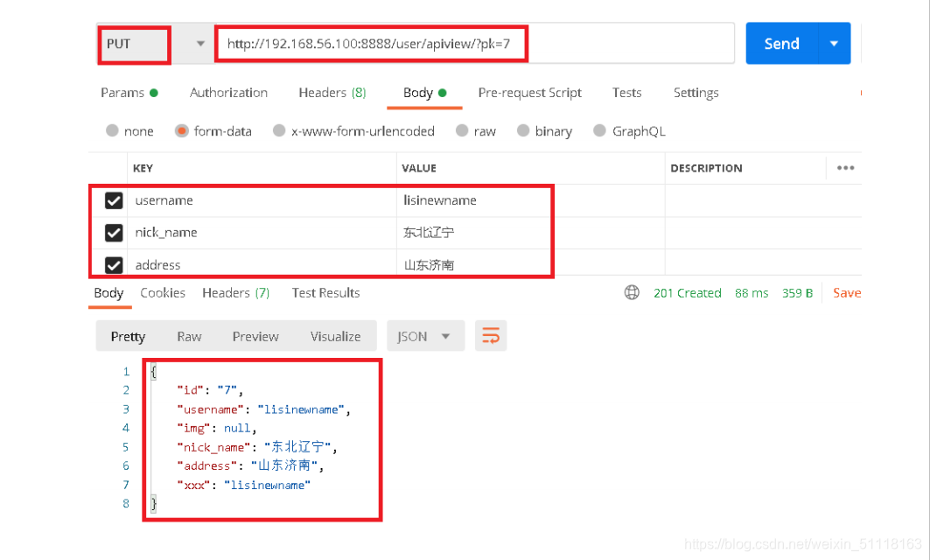Click the 山东济南 value cell

tap(531, 264)
